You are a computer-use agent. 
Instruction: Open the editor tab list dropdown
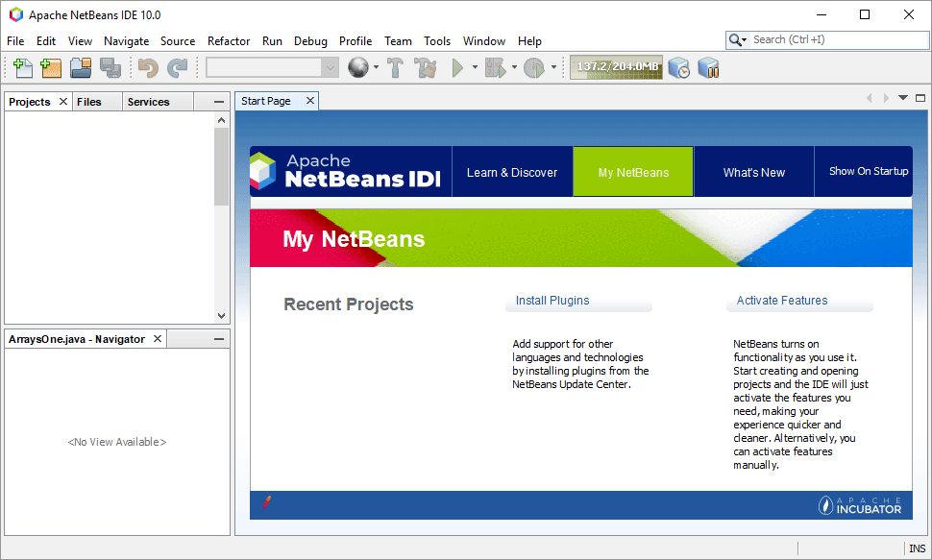click(901, 97)
